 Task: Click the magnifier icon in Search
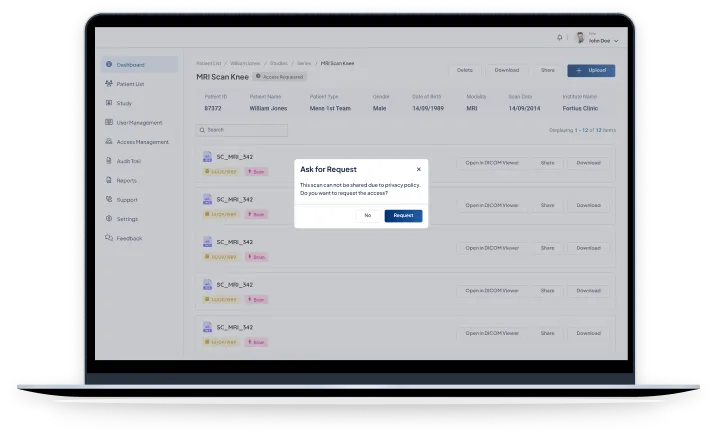coord(202,130)
